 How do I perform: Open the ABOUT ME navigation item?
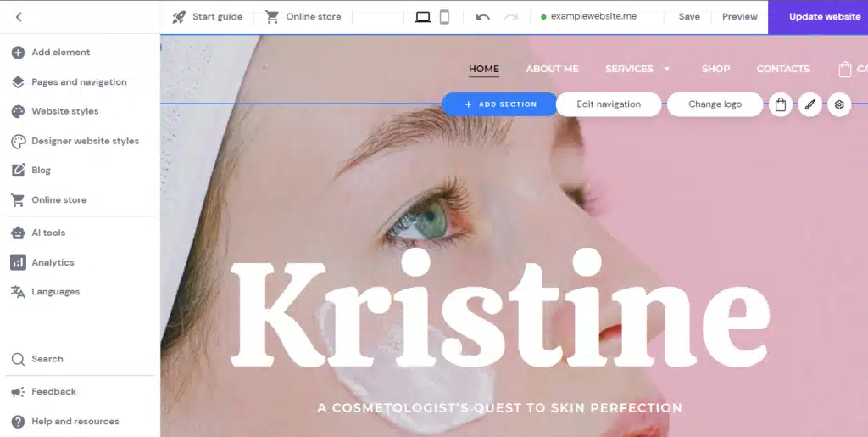(552, 69)
